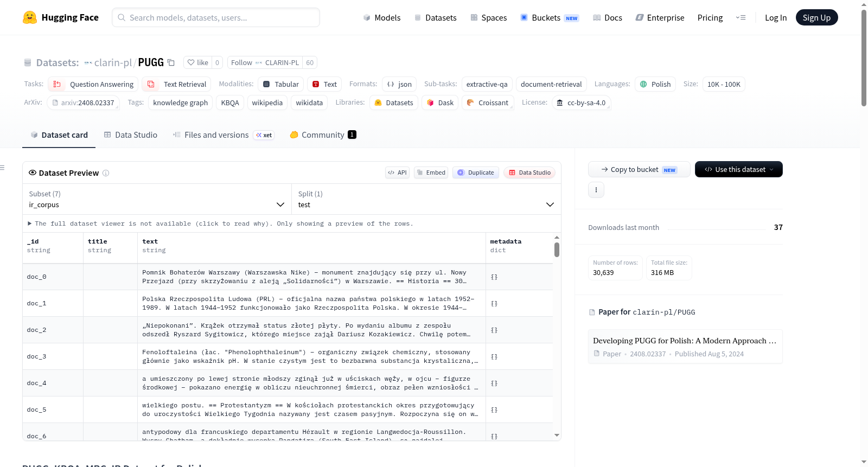This screenshot has width=868, height=467.
Task: Click the Dataset Preview info icon
Action: (x=106, y=173)
